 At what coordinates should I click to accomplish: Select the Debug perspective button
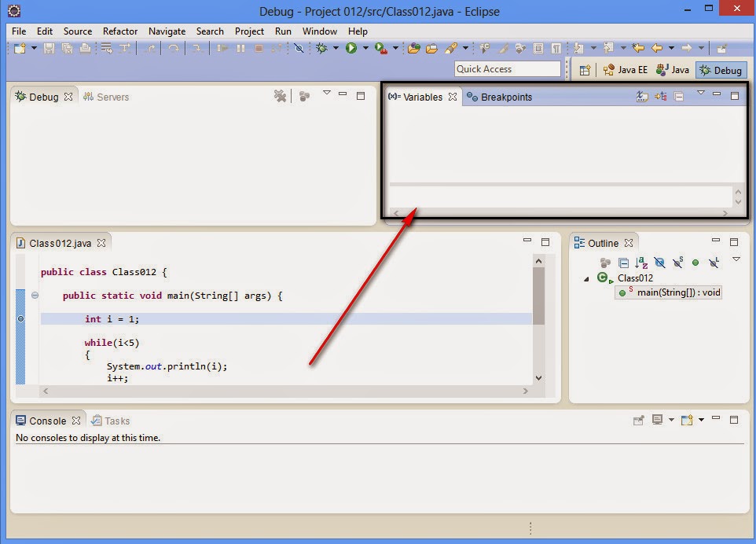(x=721, y=69)
